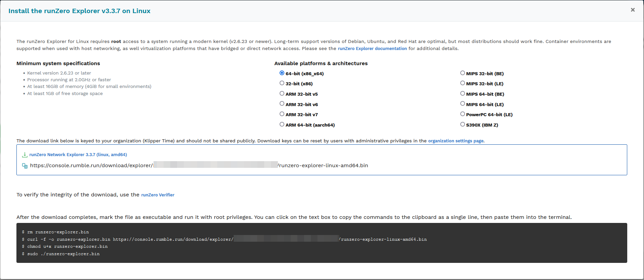Click the copy icon beside the download URL
The image size is (644, 280).
pyautogui.click(x=25, y=166)
